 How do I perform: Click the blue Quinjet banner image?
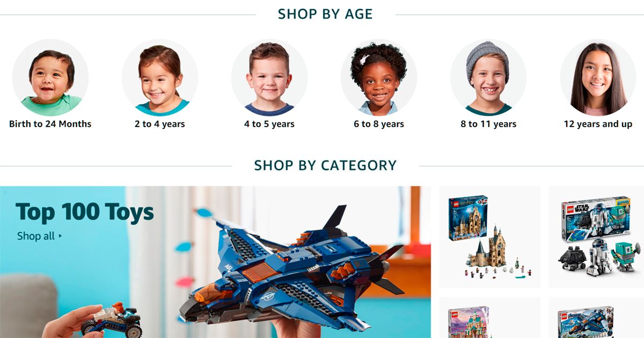[x=215, y=262]
